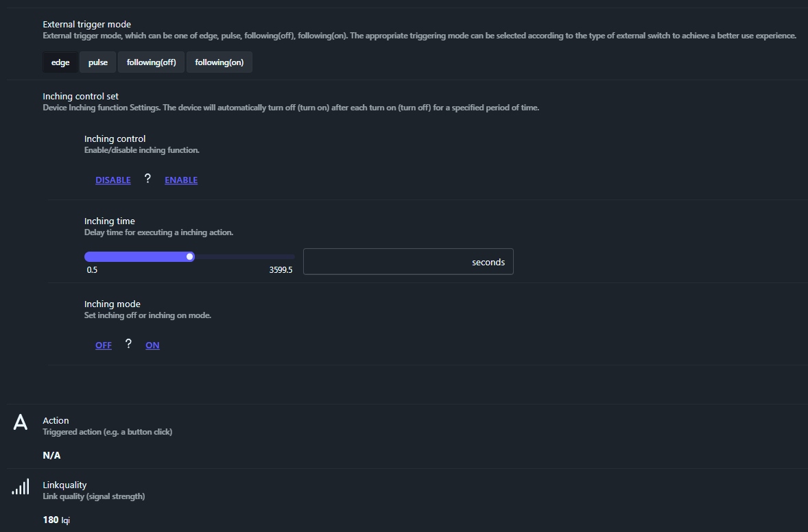808x532 pixels.
Task: Choose following(off) trigger mode
Action: tap(151, 62)
